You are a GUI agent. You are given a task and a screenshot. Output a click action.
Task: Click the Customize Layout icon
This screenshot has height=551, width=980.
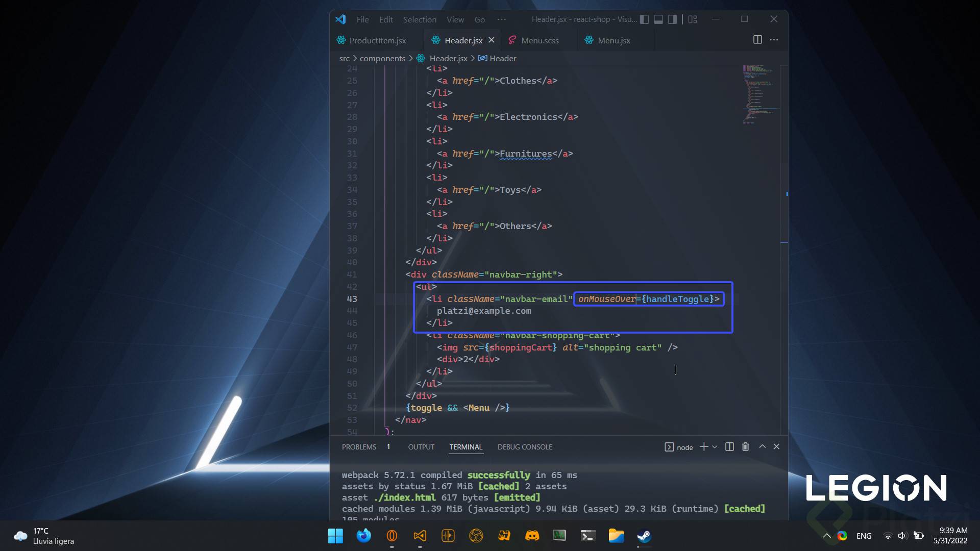point(693,19)
